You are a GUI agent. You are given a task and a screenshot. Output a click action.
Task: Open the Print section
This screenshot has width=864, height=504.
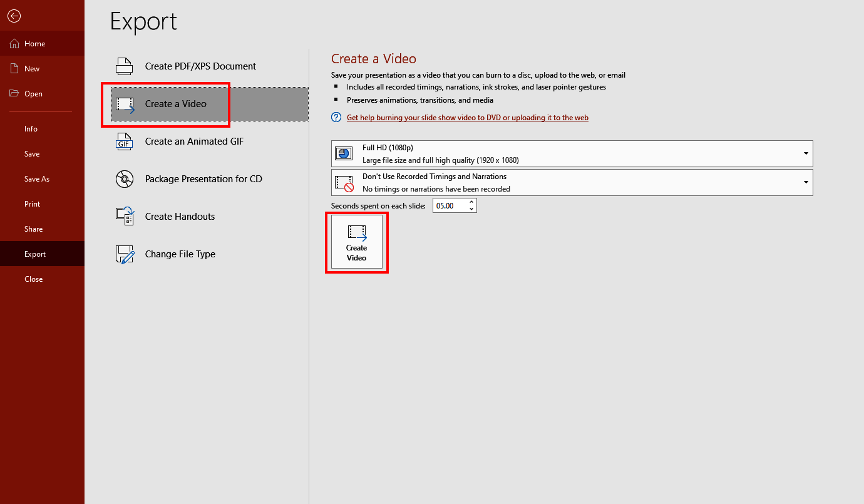click(33, 203)
